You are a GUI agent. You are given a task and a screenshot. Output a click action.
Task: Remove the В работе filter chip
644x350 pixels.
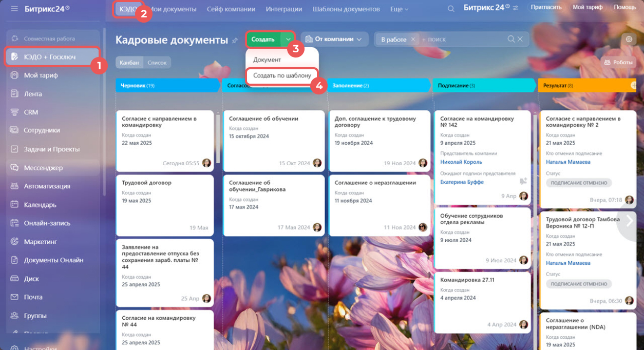pos(413,40)
